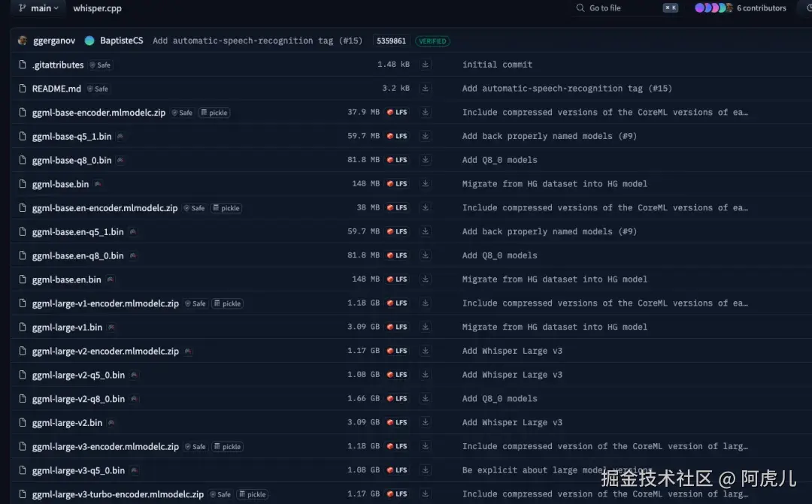Download ggml-base.en-encoder.mlmodelc.zip
812x504 pixels.
pos(425,207)
